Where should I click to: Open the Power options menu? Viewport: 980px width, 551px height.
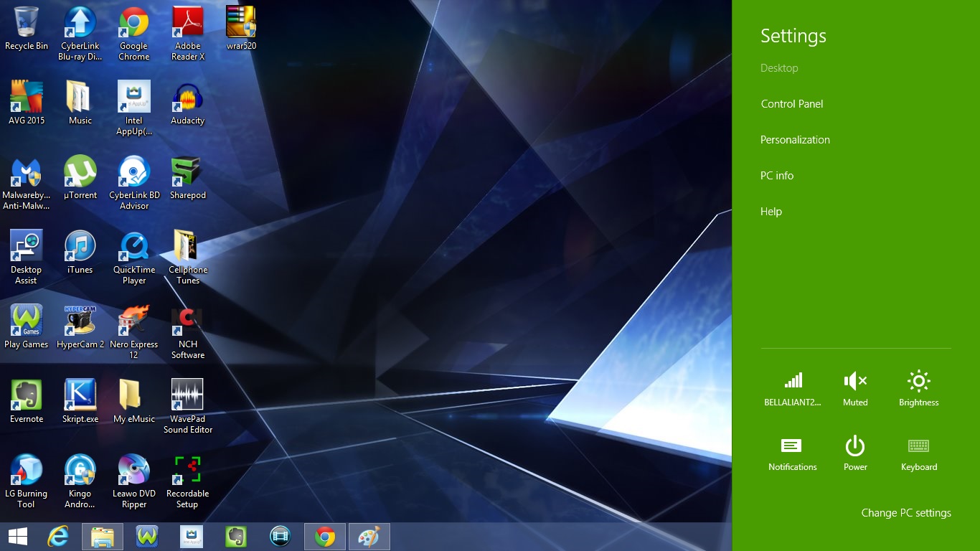pyautogui.click(x=855, y=453)
